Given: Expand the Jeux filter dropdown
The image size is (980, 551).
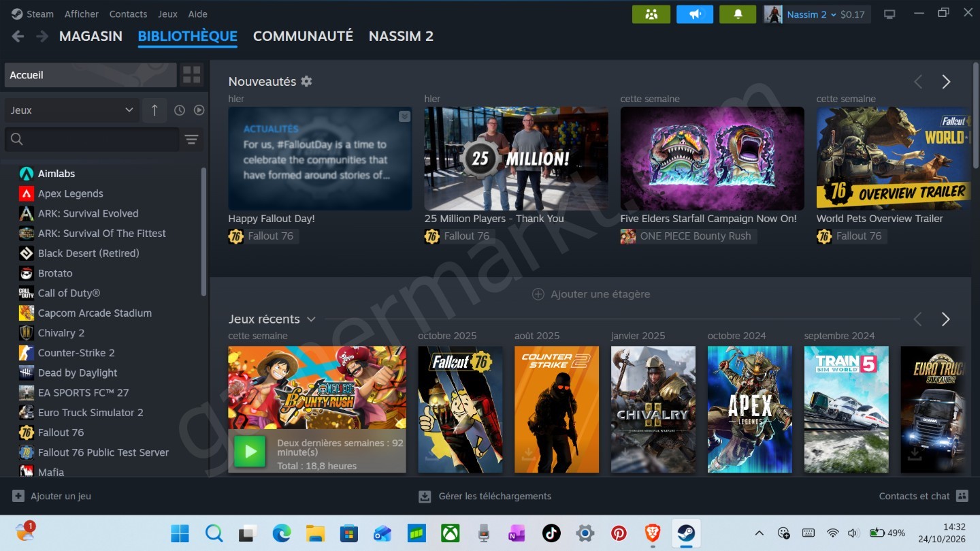Looking at the screenshot, I should [72, 110].
